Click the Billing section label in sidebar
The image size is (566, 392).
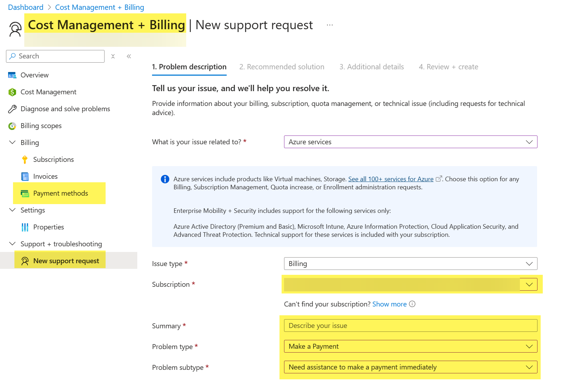click(30, 143)
